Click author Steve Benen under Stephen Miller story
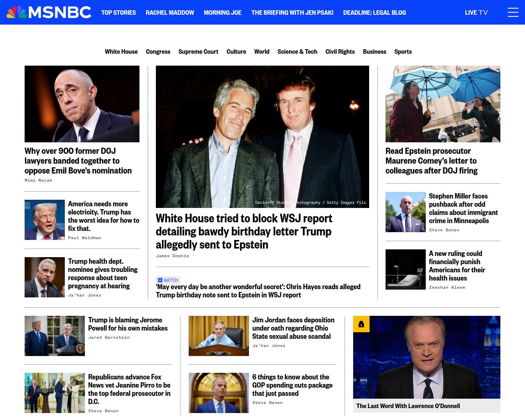The height and width of the screenshot is (420, 525). point(444,230)
